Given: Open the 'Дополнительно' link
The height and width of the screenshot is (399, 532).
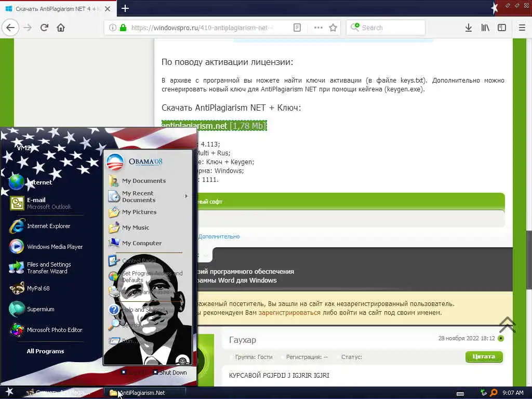Looking at the screenshot, I should tap(219, 236).
